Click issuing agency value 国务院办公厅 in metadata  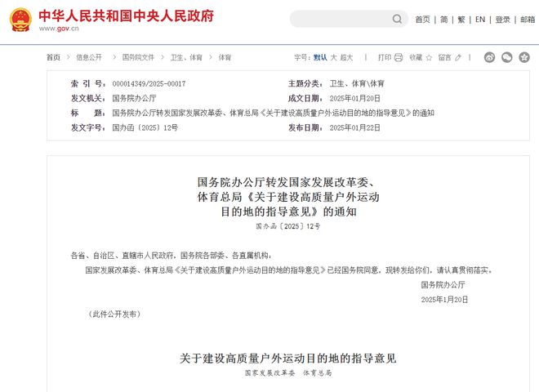pos(134,98)
